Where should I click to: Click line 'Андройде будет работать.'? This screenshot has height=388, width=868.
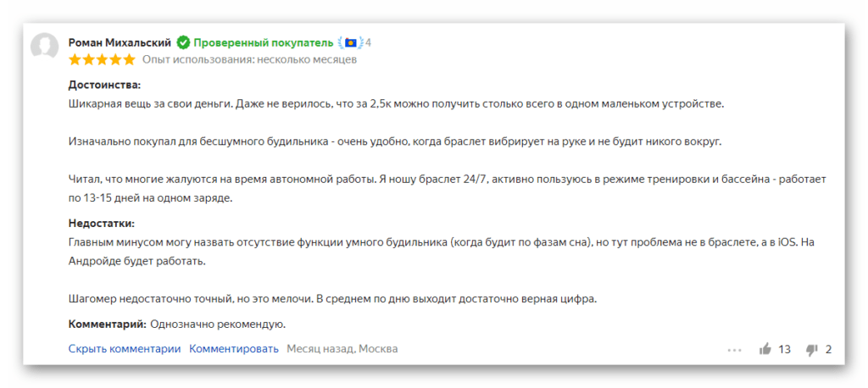click(x=136, y=261)
